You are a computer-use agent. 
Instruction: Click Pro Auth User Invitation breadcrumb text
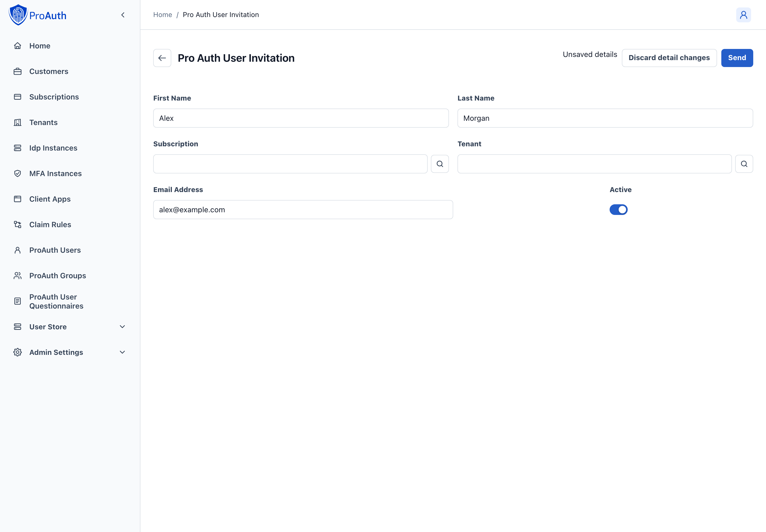point(221,15)
